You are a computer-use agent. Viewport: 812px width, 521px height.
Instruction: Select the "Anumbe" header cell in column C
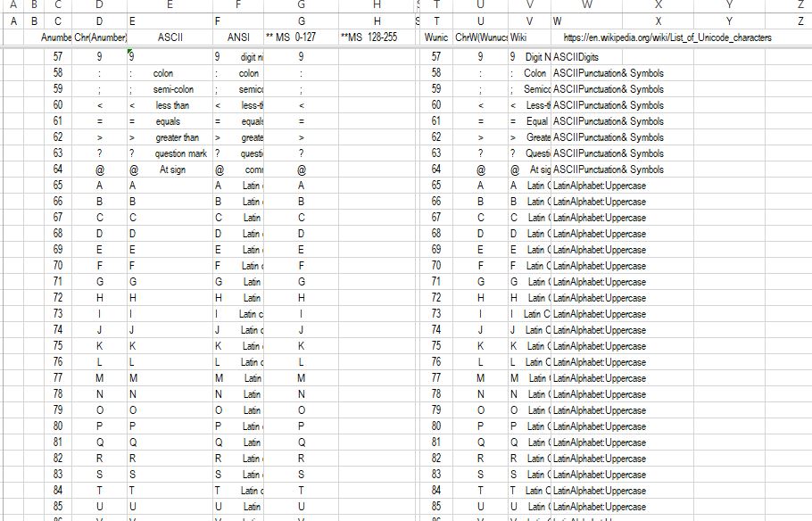pos(57,37)
